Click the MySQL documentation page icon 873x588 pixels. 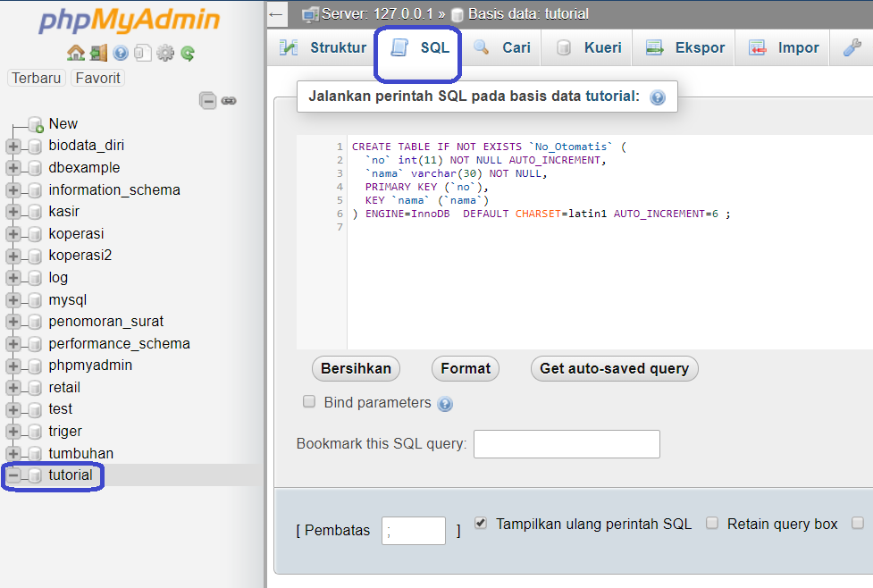point(142,53)
